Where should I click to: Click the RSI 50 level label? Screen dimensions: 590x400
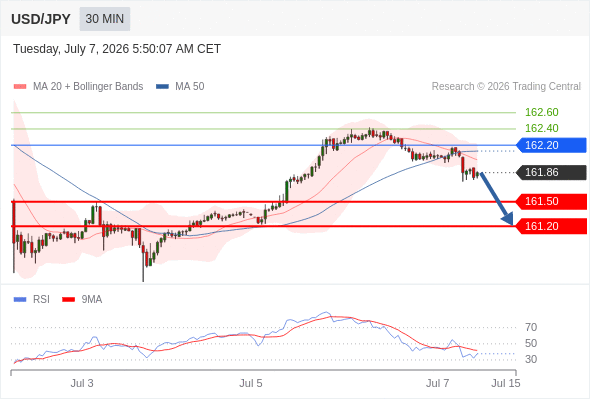(x=531, y=343)
